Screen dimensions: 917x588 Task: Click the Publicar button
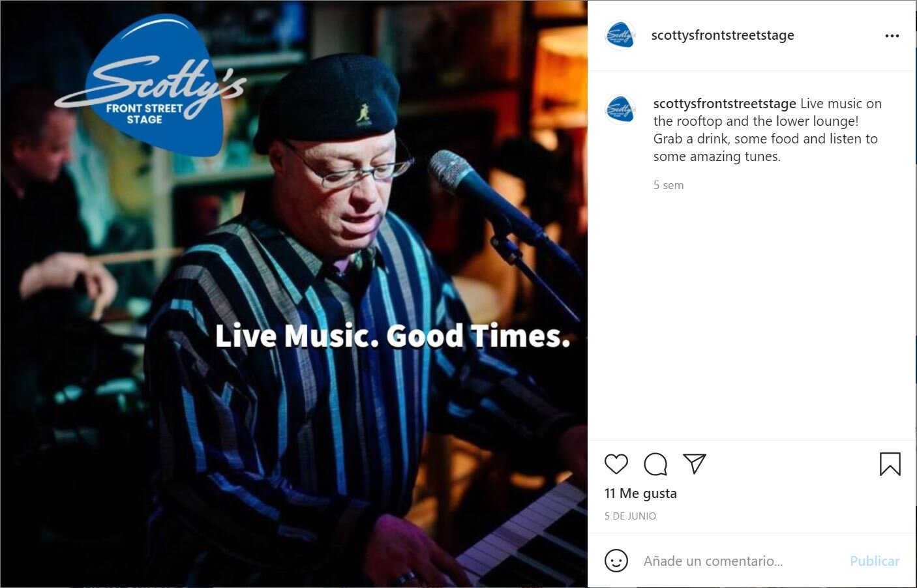(x=875, y=561)
